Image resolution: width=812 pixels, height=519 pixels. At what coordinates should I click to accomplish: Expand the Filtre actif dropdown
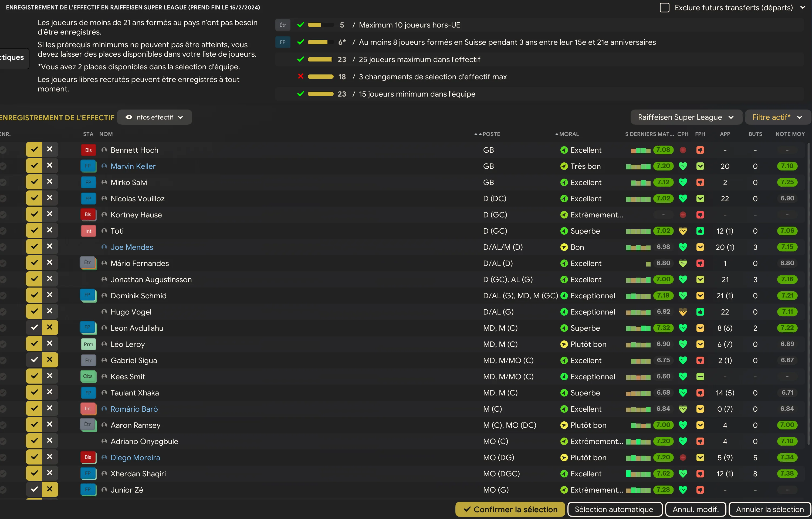click(x=778, y=117)
